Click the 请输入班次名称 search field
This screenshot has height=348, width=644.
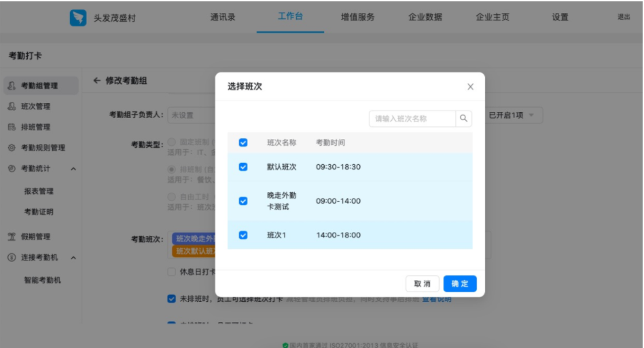coord(412,119)
